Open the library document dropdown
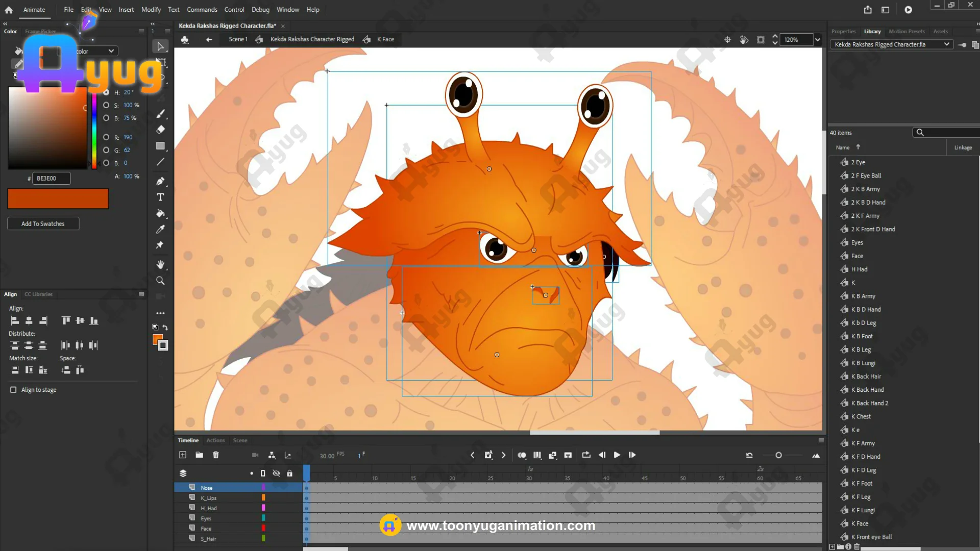980x551 pixels. [x=946, y=44]
